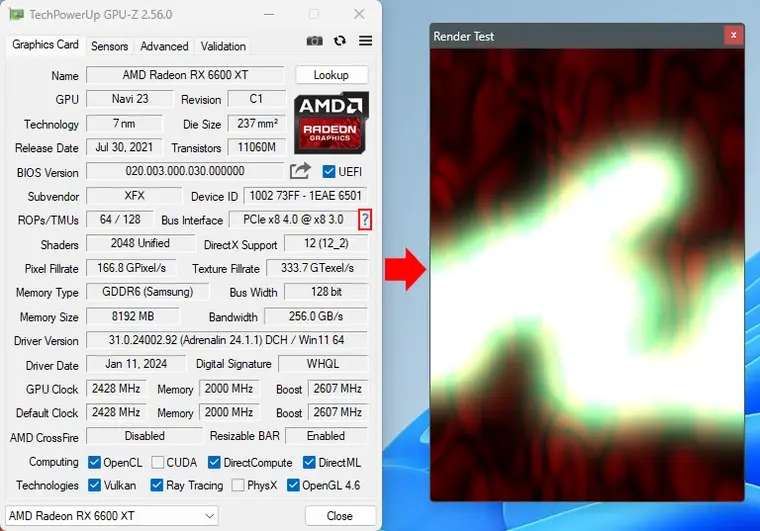Click the GPU field showing Navi 23
Screen dimensions: 760x531
(129, 99)
